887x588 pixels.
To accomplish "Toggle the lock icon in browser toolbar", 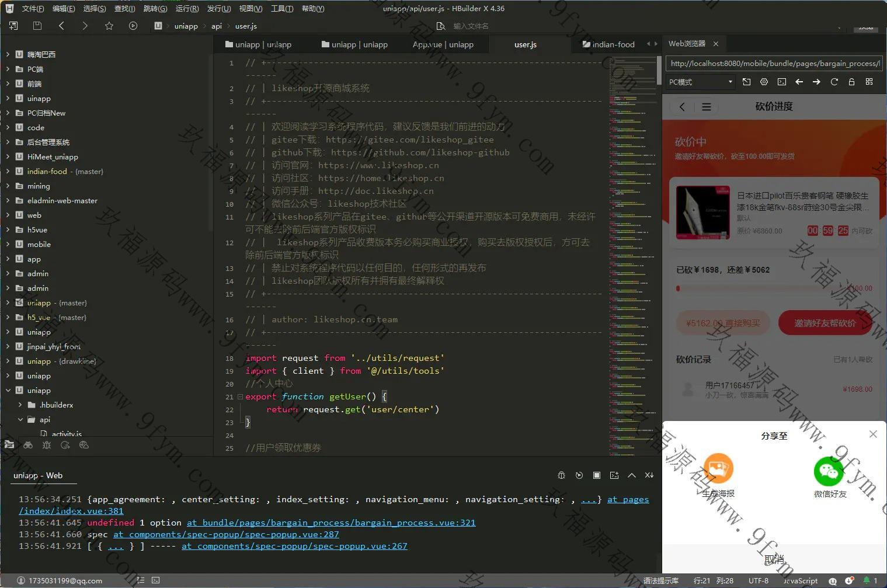I will tap(851, 82).
